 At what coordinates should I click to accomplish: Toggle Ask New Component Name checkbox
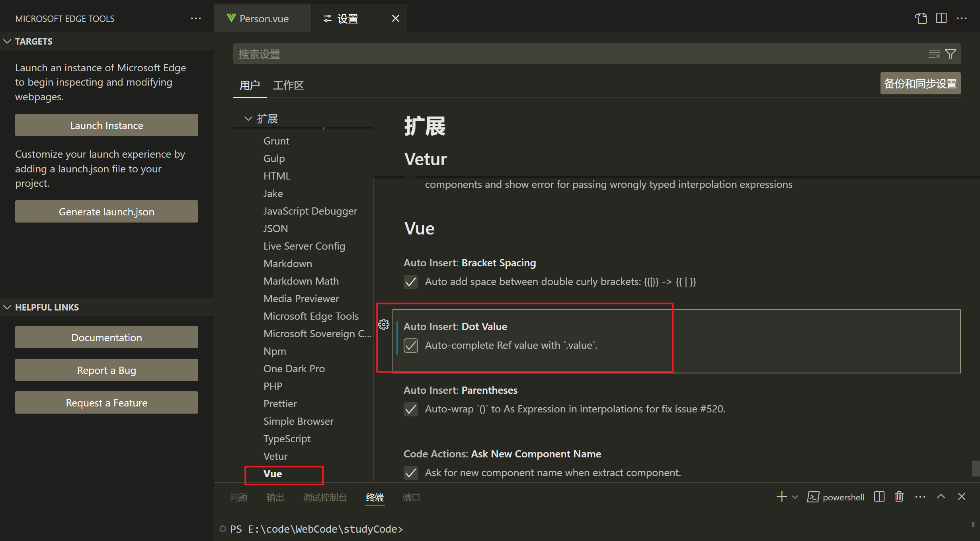point(411,473)
